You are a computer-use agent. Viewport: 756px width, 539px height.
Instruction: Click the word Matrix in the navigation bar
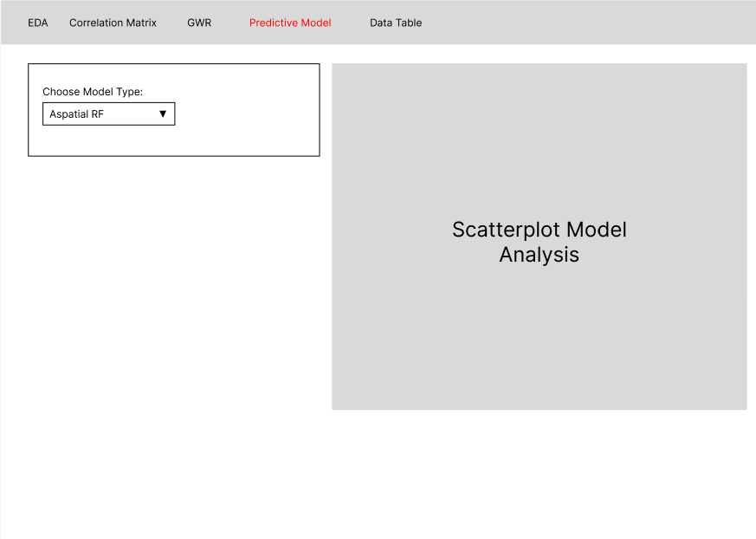pyautogui.click(x=140, y=23)
